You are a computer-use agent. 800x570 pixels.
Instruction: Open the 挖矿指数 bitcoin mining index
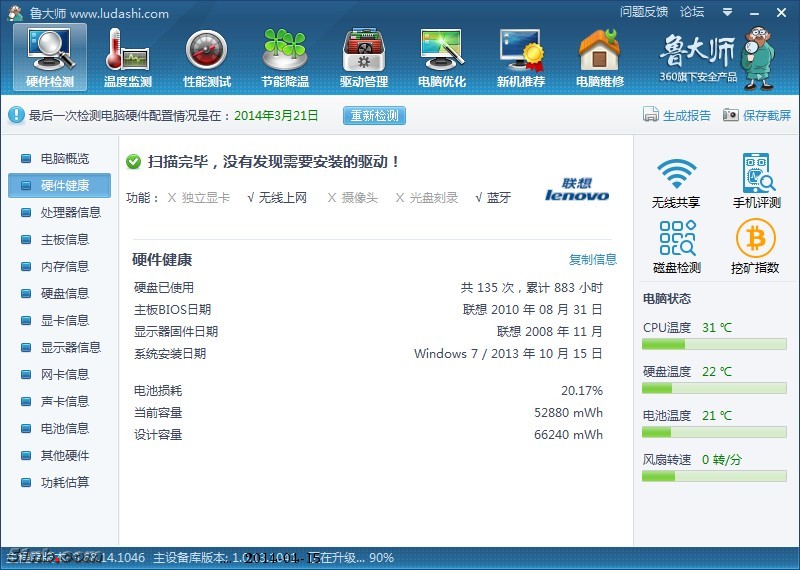click(x=757, y=246)
